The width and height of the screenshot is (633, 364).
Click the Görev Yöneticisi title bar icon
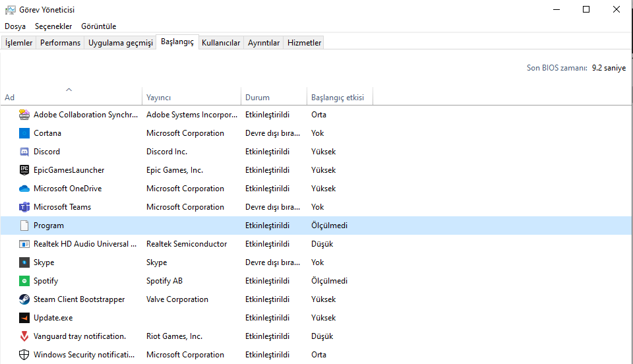pos(10,10)
